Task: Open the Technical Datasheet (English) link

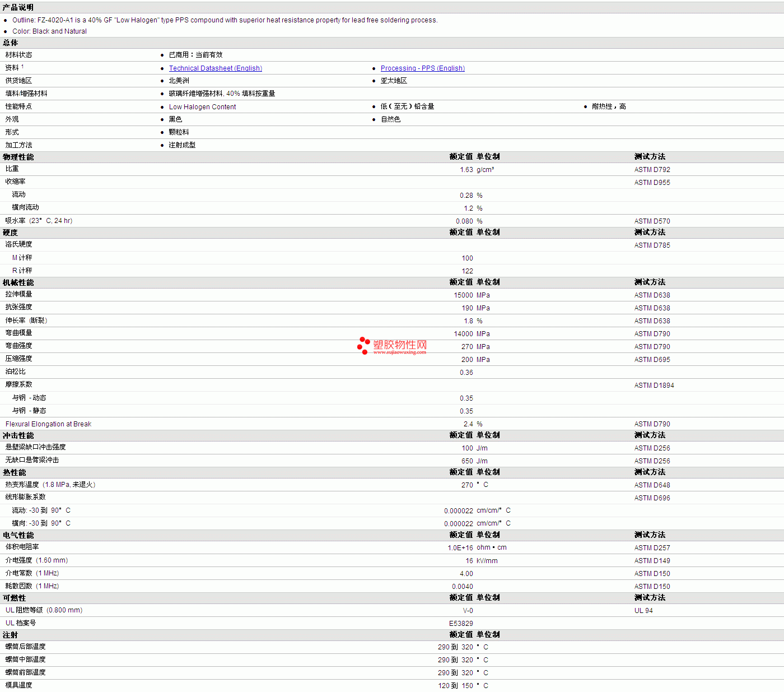Action: click(215, 68)
